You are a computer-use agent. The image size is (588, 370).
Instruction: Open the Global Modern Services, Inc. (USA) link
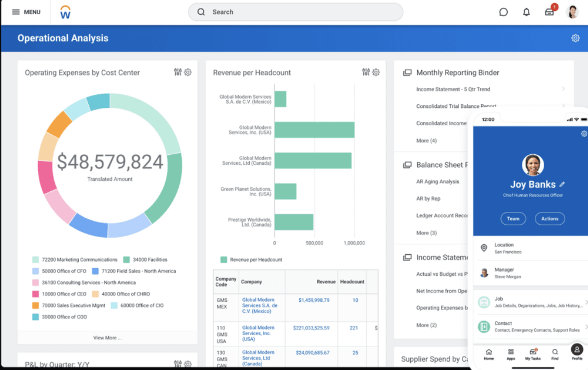tap(258, 334)
